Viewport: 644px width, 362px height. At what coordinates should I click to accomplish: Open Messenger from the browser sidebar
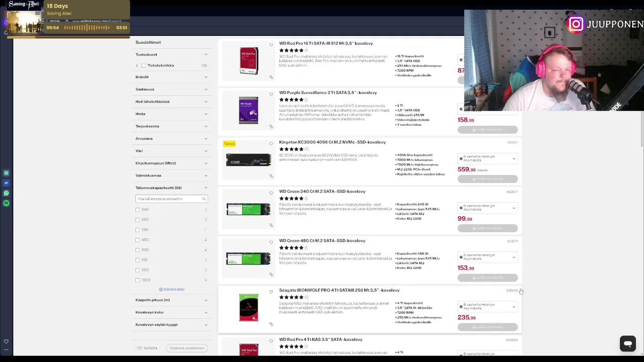(x=6, y=183)
